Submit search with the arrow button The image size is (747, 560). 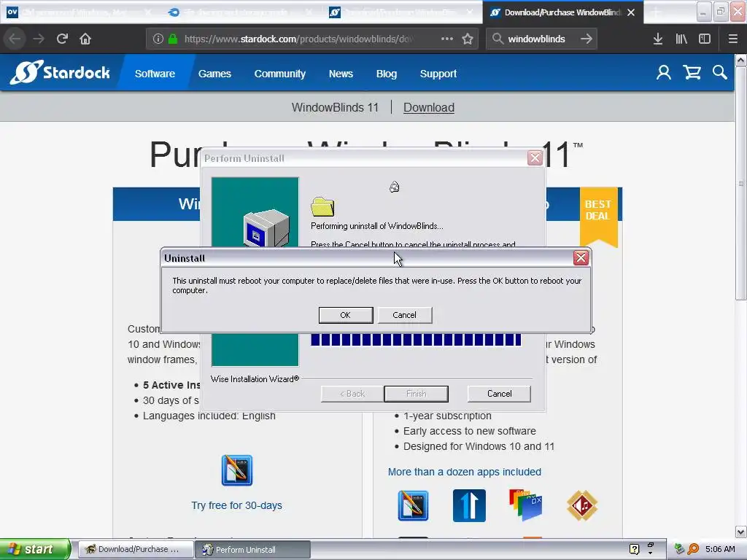click(587, 39)
